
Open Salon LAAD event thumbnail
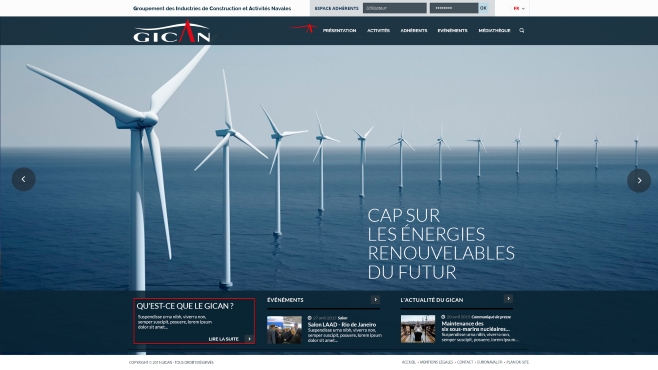pyautogui.click(x=284, y=330)
